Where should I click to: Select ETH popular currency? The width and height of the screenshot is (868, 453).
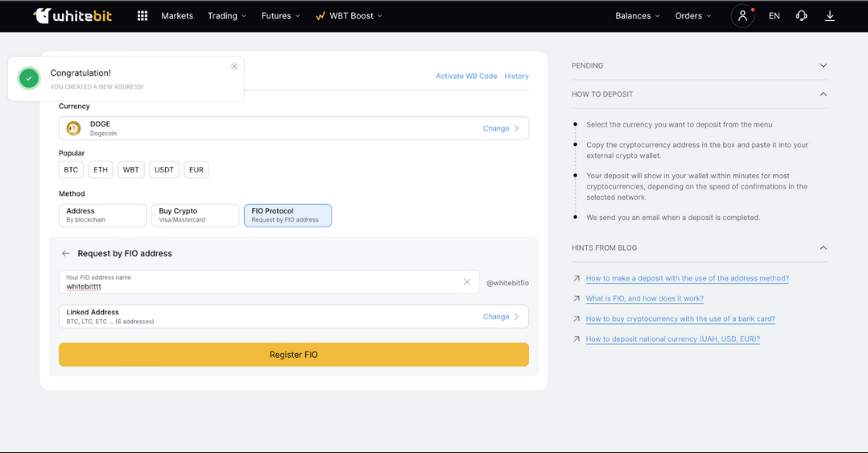coord(101,169)
